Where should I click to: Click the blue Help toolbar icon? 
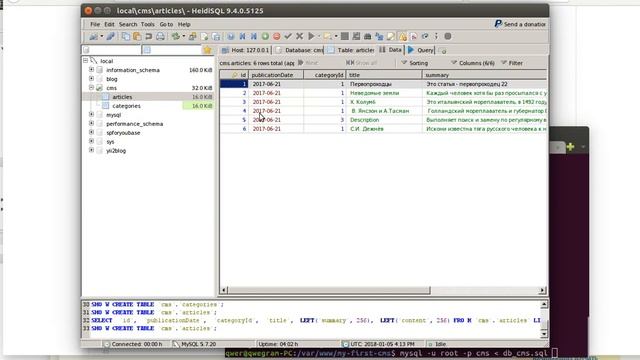(x=231, y=37)
